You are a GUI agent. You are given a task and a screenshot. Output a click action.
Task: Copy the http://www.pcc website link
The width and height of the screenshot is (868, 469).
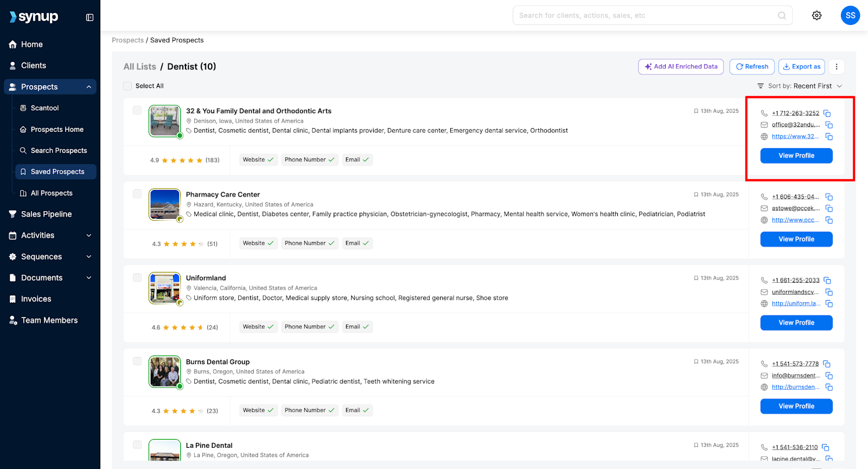829,220
